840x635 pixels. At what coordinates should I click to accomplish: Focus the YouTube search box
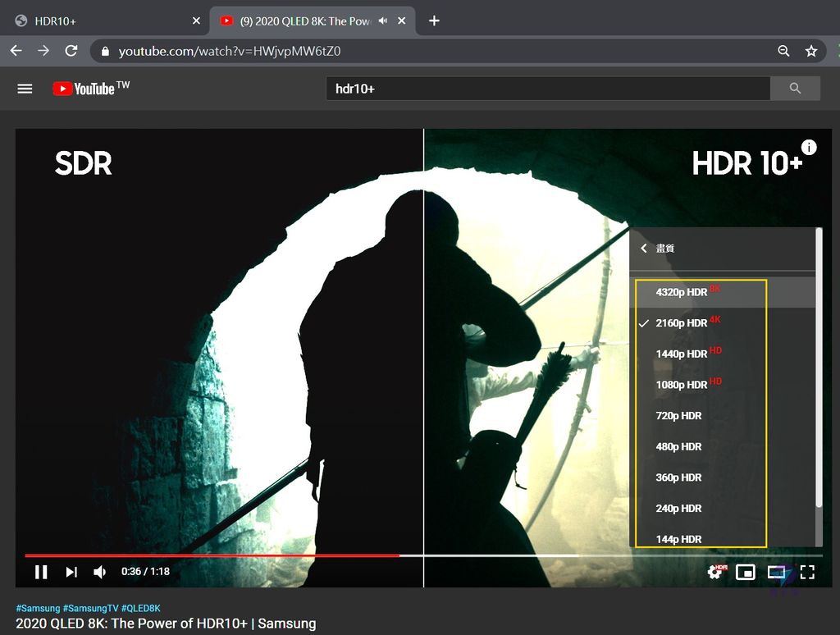[x=547, y=89]
